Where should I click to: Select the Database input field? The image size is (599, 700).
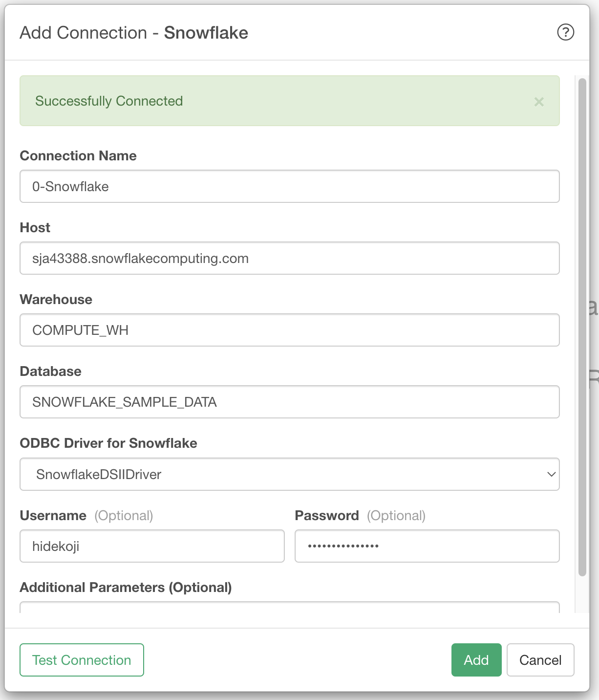point(289,402)
